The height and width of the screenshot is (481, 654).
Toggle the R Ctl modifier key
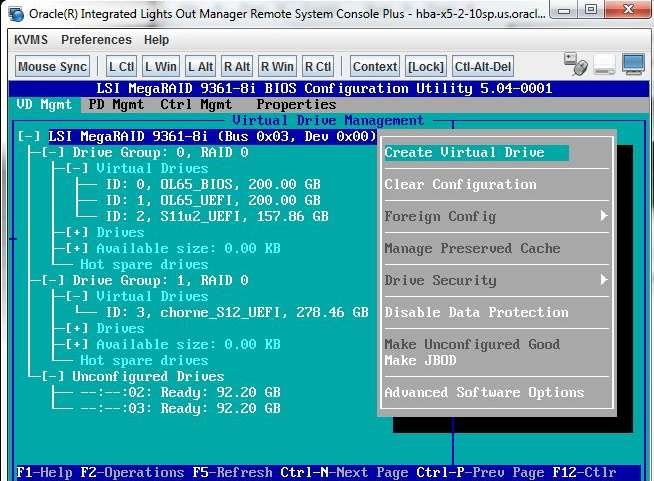318,66
